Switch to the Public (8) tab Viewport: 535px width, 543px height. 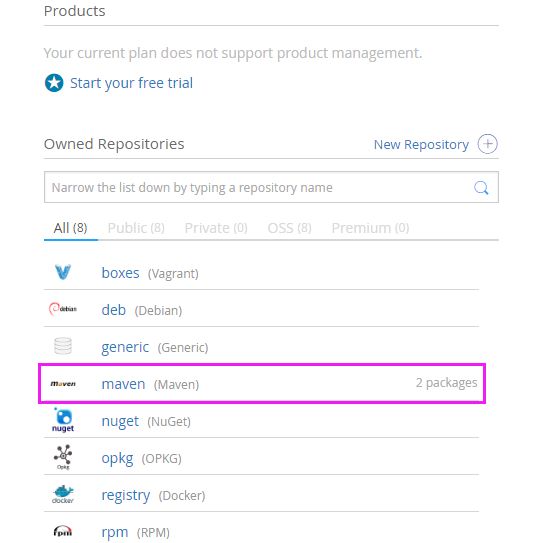coord(136,228)
